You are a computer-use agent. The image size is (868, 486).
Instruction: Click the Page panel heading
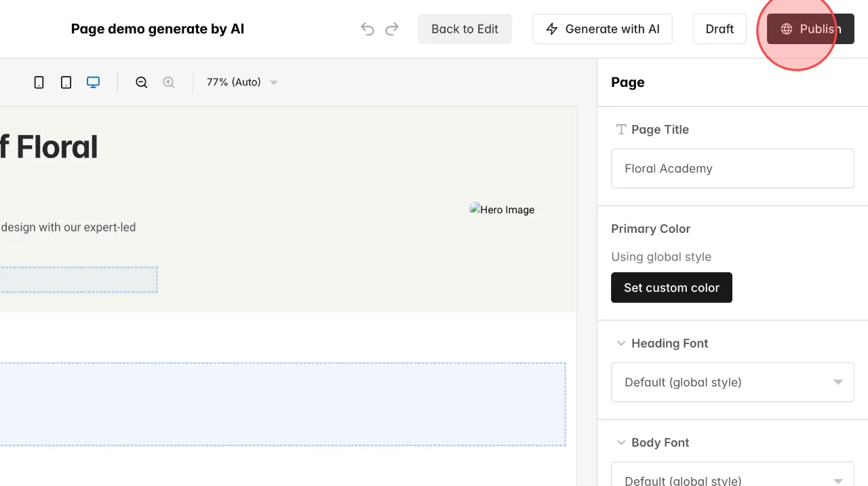[x=627, y=82]
